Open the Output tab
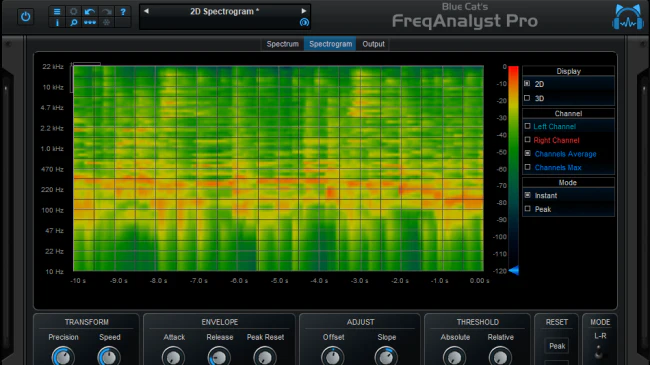650x365 pixels. (x=373, y=44)
